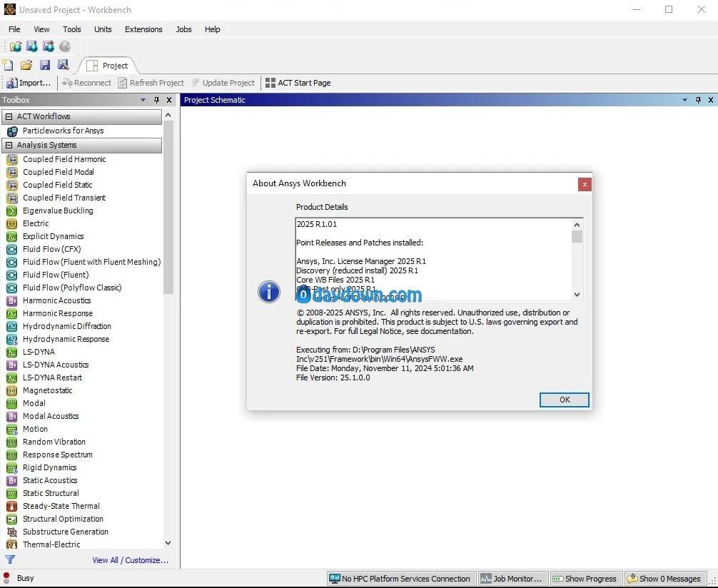Close the Project Schematic panel

(x=711, y=100)
